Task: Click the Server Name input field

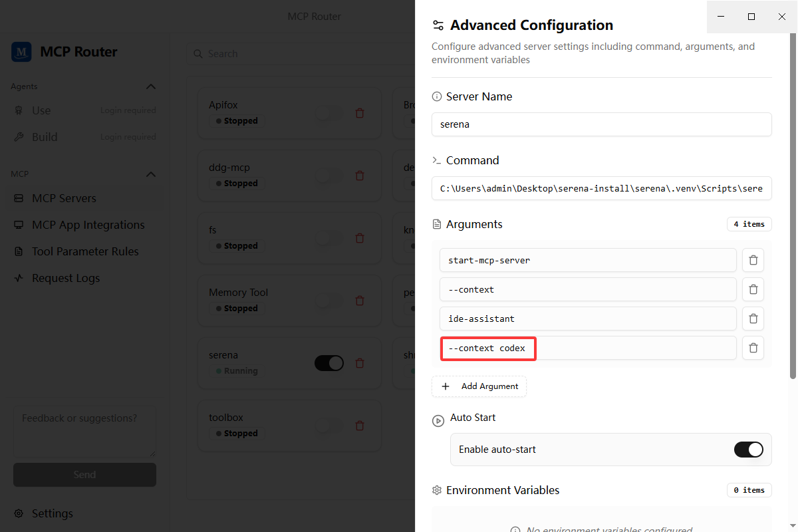Action: (x=601, y=124)
